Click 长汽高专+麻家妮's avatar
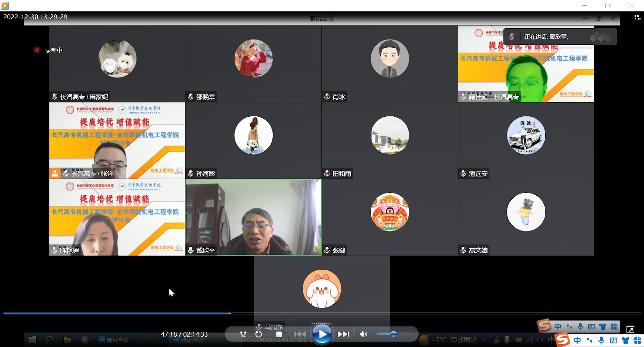Screen dimensions: 644x347 (x=117, y=58)
